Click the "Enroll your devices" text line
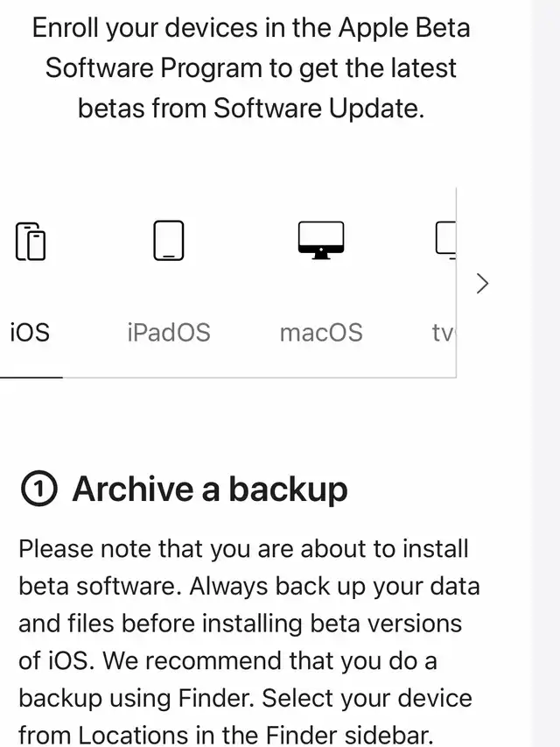The image size is (560, 747). pos(251,27)
